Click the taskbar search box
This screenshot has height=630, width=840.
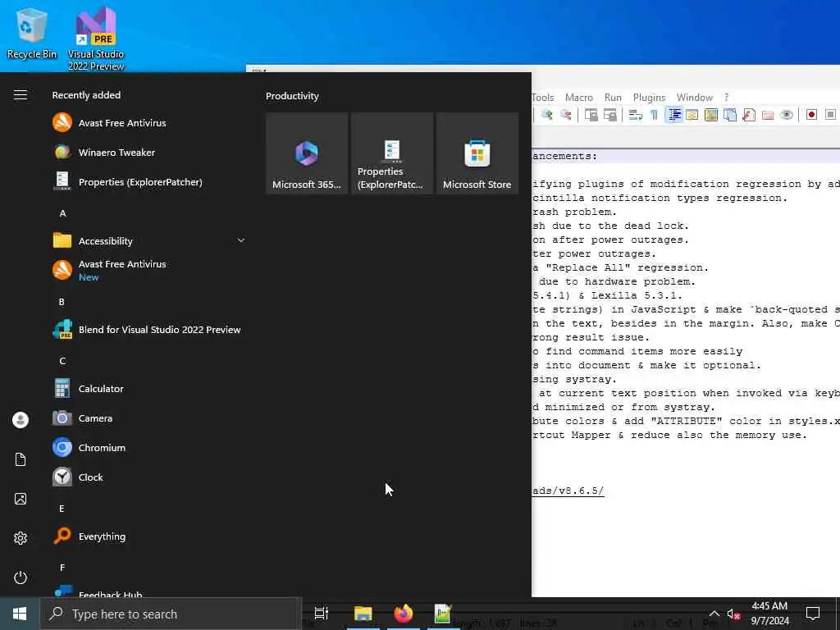click(x=171, y=614)
